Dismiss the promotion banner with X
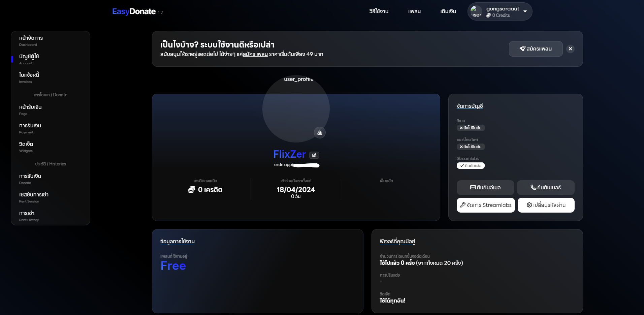The width and height of the screenshot is (644, 315). click(x=570, y=49)
